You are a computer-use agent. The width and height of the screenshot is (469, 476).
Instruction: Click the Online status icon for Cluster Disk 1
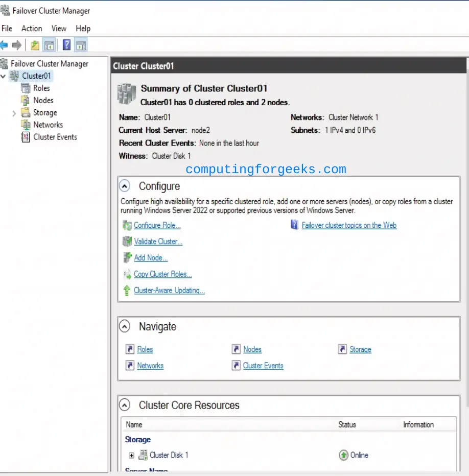point(343,455)
